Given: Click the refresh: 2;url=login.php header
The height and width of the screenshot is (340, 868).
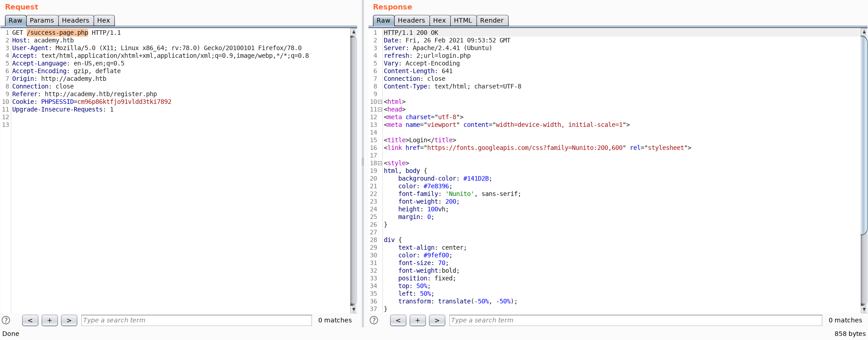Looking at the screenshot, I should (x=427, y=56).
